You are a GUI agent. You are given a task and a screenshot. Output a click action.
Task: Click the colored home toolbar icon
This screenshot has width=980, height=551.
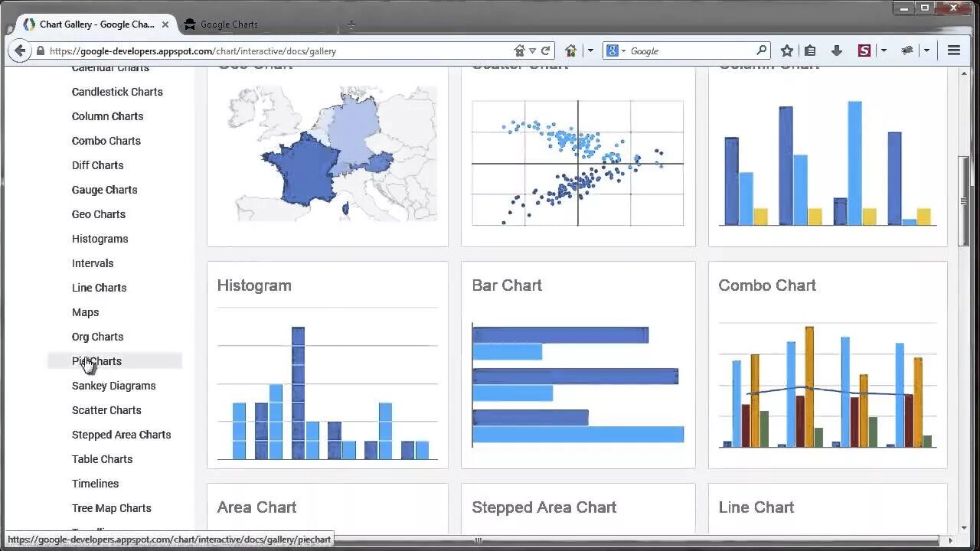[570, 51]
